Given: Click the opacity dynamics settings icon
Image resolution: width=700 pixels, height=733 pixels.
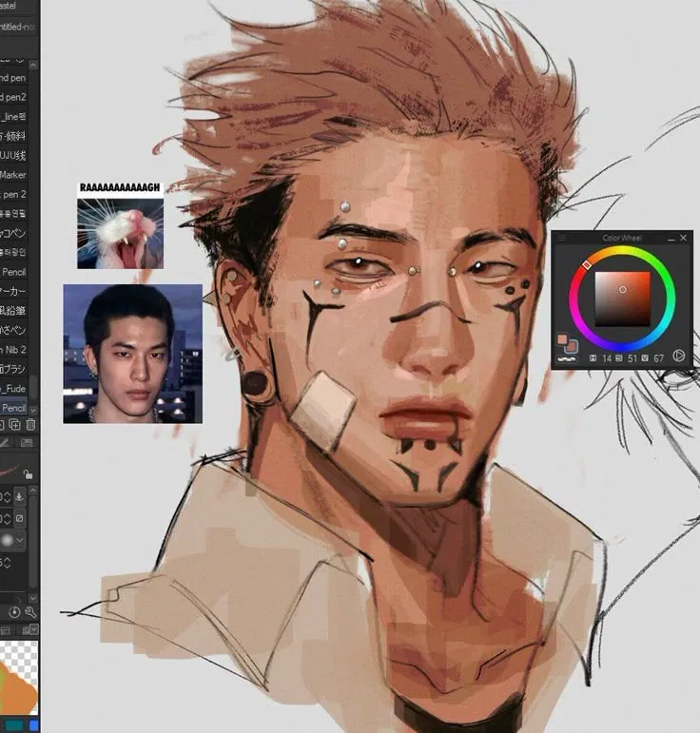Looking at the screenshot, I should point(19,518).
